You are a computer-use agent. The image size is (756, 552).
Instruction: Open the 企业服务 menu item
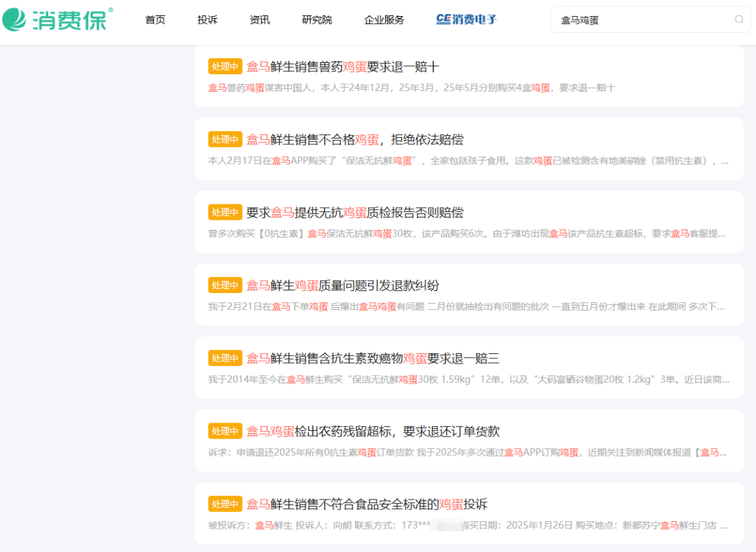point(384,20)
